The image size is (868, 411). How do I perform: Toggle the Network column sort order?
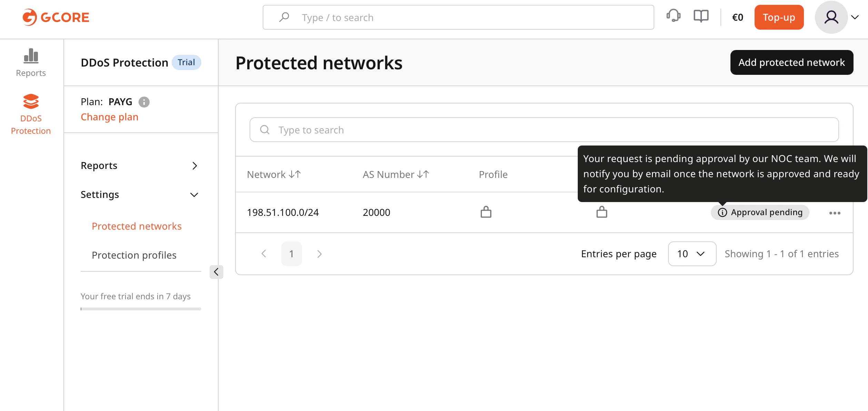(295, 174)
